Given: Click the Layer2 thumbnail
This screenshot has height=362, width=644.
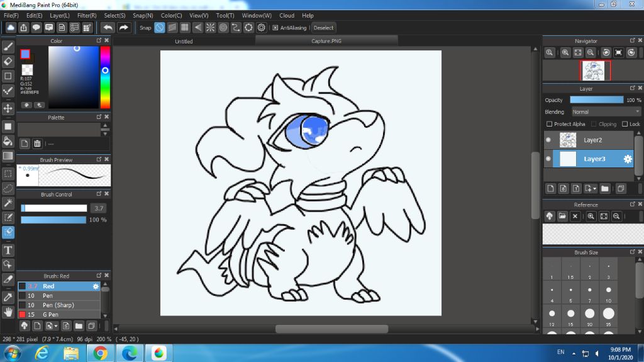Looking at the screenshot, I should [568, 140].
